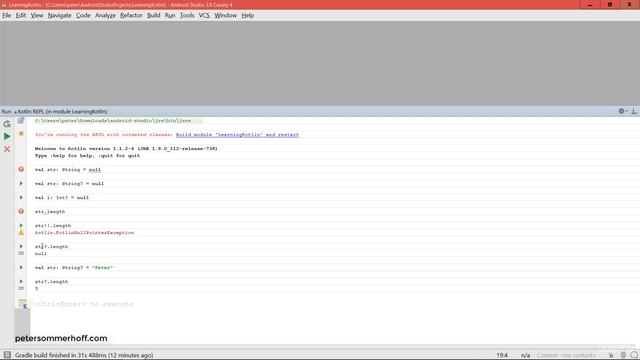Click the green Execute play icon in the sidebar
The height and width of the screenshot is (360, 640).
coord(7,136)
